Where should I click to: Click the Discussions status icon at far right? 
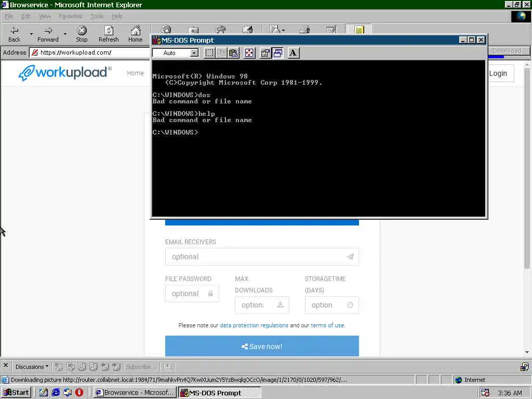(524, 367)
